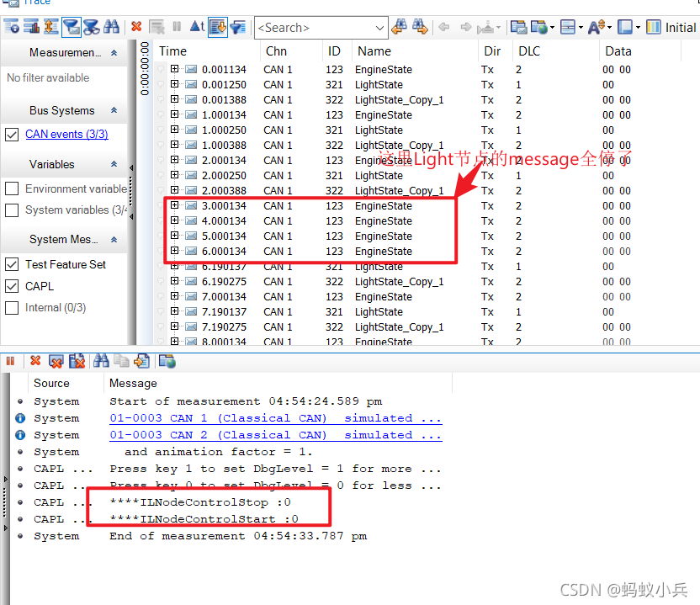Expand the 0.001134 EngineState row
The image size is (700, 605).
coord(174,69)
